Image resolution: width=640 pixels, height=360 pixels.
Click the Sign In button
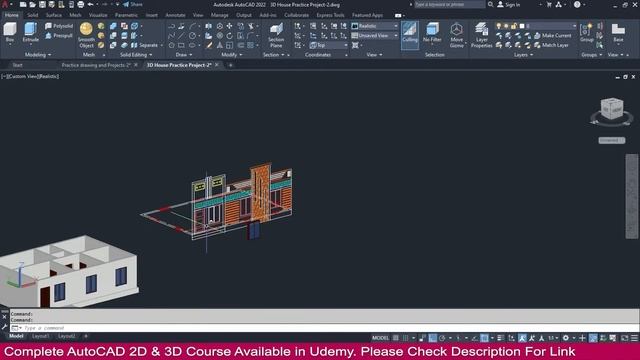(509, 4)
